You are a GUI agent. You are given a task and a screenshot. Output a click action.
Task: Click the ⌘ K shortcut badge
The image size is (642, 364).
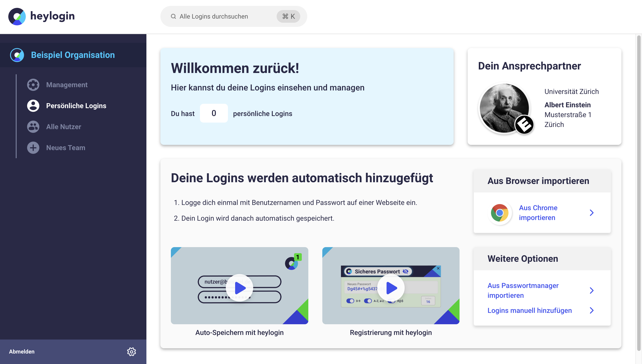tap(288, 17)
